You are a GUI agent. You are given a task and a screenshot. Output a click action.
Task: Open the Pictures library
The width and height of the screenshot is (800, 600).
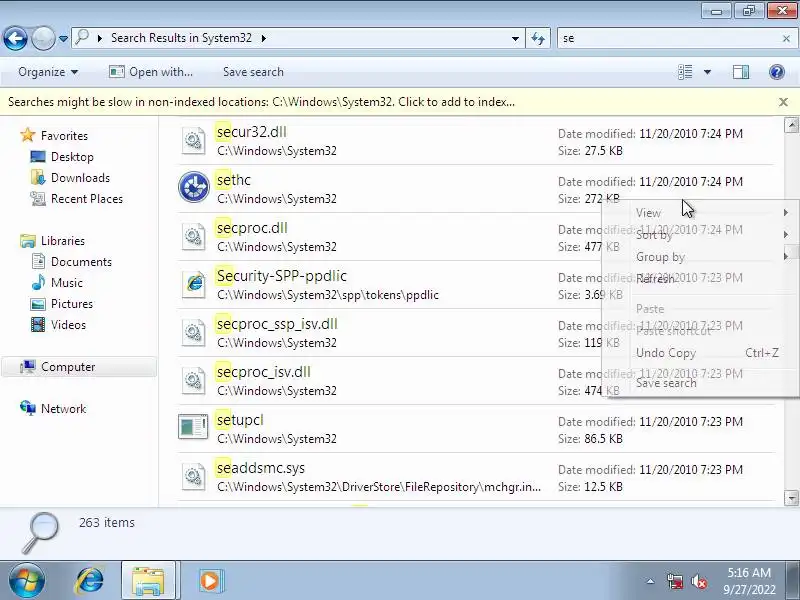(x=71, y=304)
